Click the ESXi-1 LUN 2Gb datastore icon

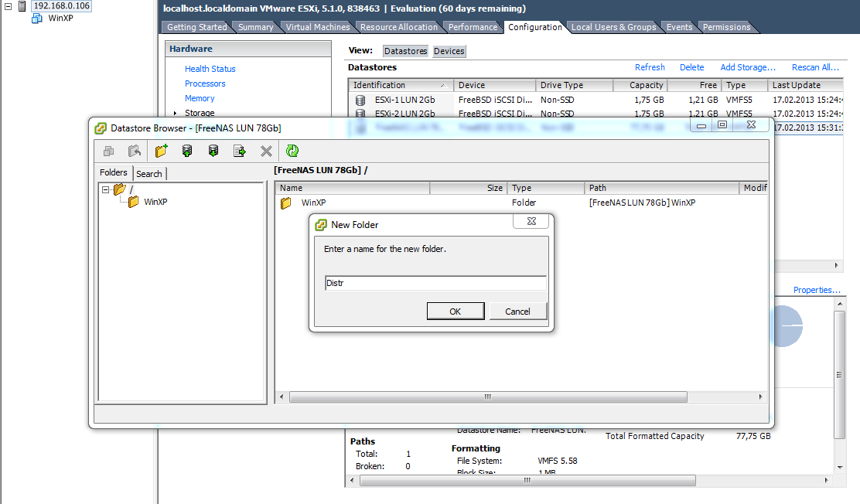pos(360,100)
